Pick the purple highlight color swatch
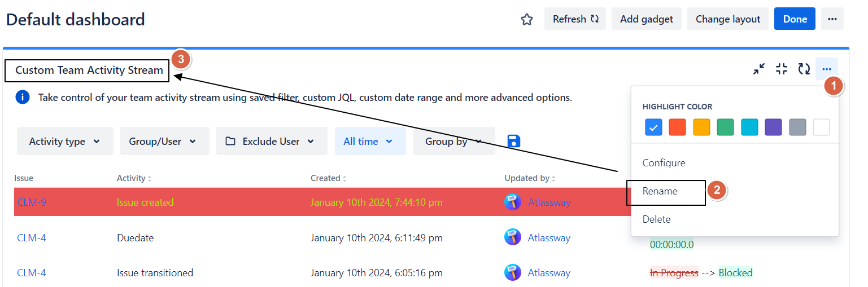868x287 pixels. [x=773, y=127]
